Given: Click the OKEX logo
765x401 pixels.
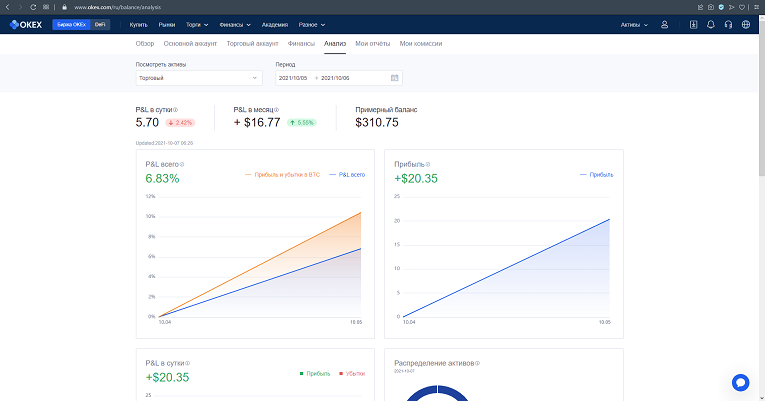Looking at the screenshot, I should click(x=26, y=24).
